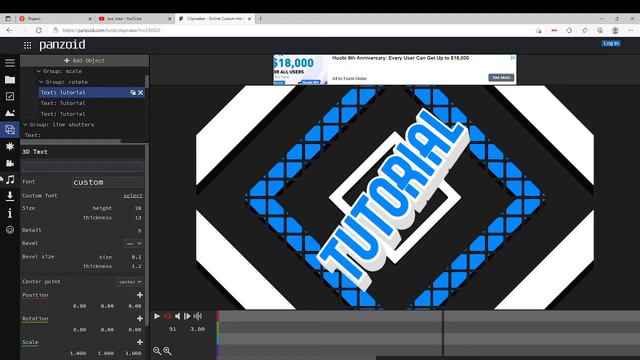640x360 pixels.
Task: Collapse the Group: rotate tree node
Action: [41, 82]
